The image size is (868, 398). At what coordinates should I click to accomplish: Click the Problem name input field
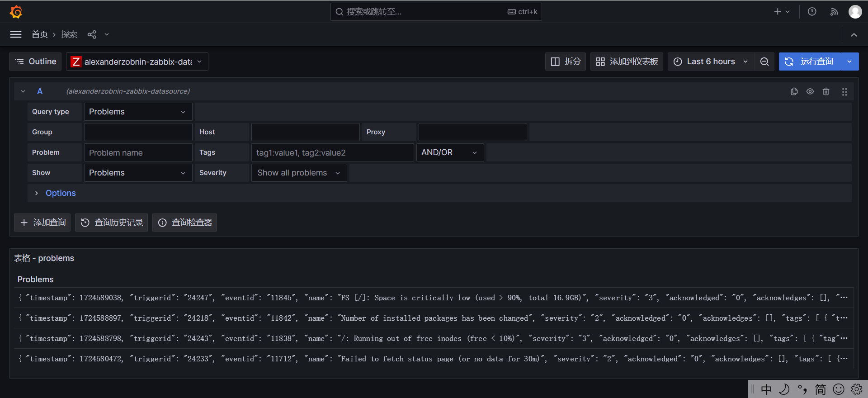coord(138,152)
